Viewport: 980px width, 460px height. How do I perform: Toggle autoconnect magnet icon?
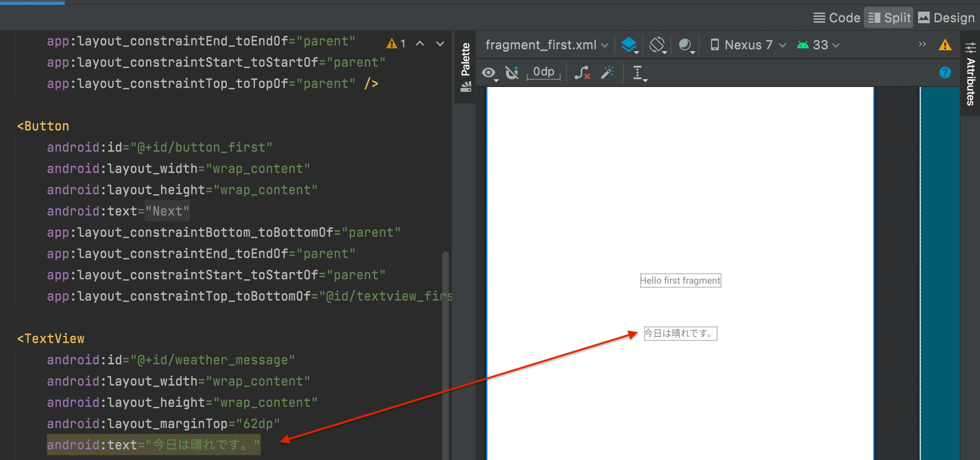(x=512, y=72)
